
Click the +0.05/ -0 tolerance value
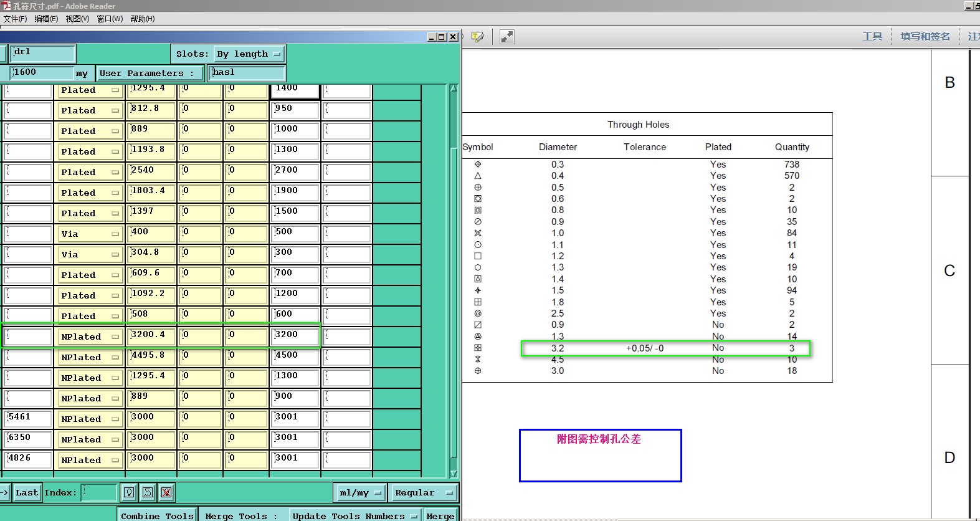coord(645,348)
